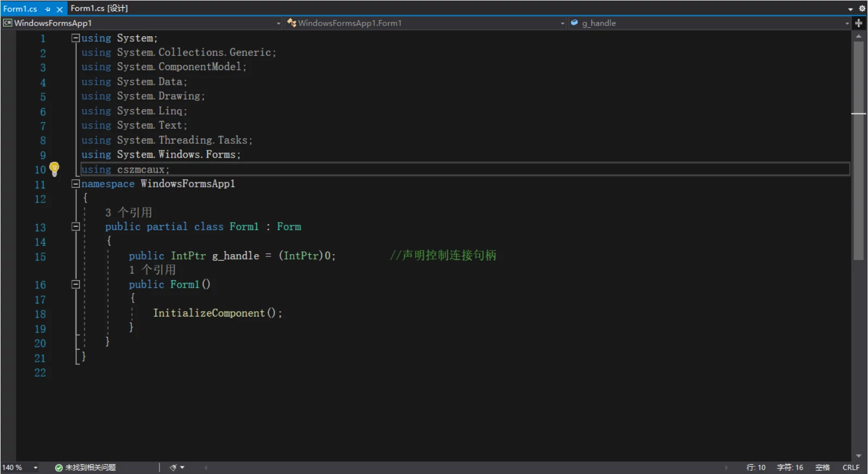Open the active documents list arrow
This screenshot has height=474, width=868.
click(x=850, y=9)
